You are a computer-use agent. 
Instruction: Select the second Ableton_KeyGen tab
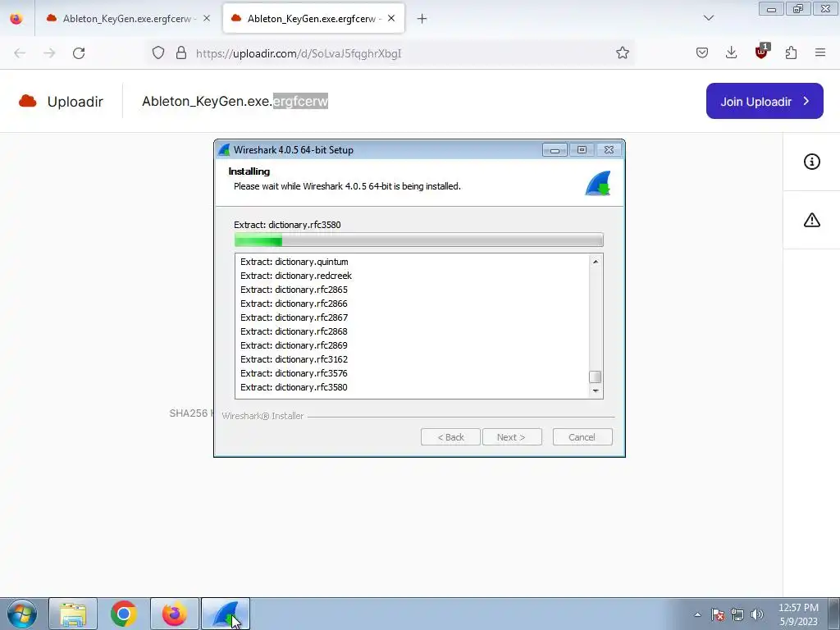point(313,19)
